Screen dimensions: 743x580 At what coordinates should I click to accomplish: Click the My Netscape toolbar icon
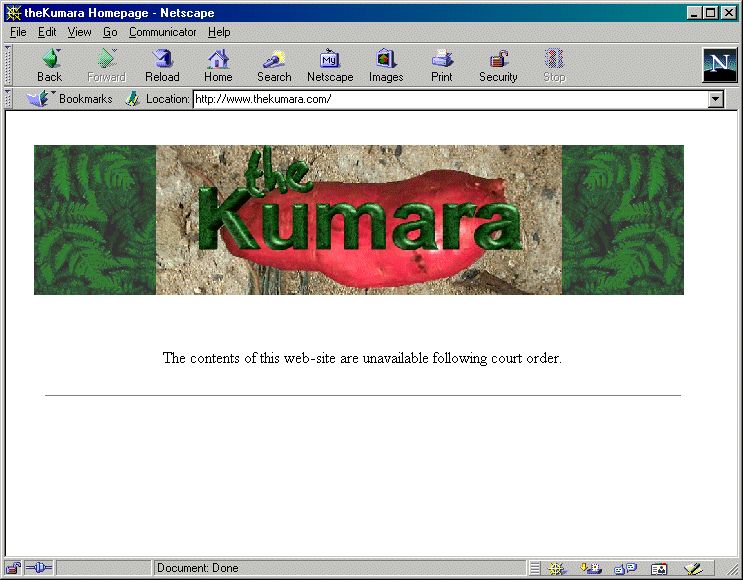[x=330, y=66]
